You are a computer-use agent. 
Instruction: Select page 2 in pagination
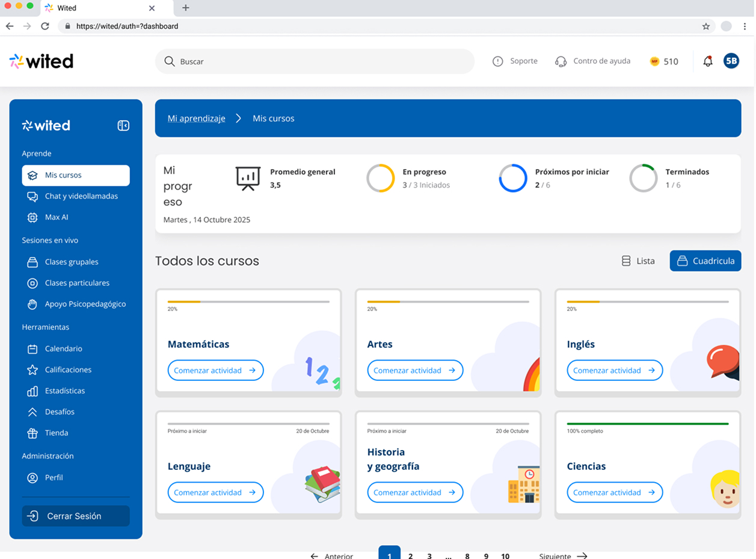click(410, 555)
